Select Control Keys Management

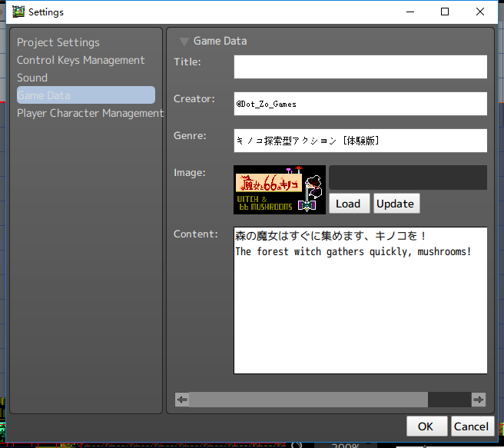[81, 60]
